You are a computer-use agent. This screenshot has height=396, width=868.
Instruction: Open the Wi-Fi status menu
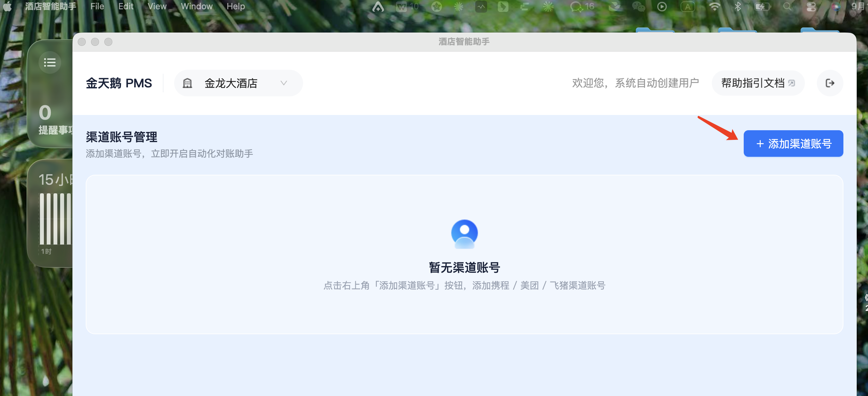tap(714, 6)
